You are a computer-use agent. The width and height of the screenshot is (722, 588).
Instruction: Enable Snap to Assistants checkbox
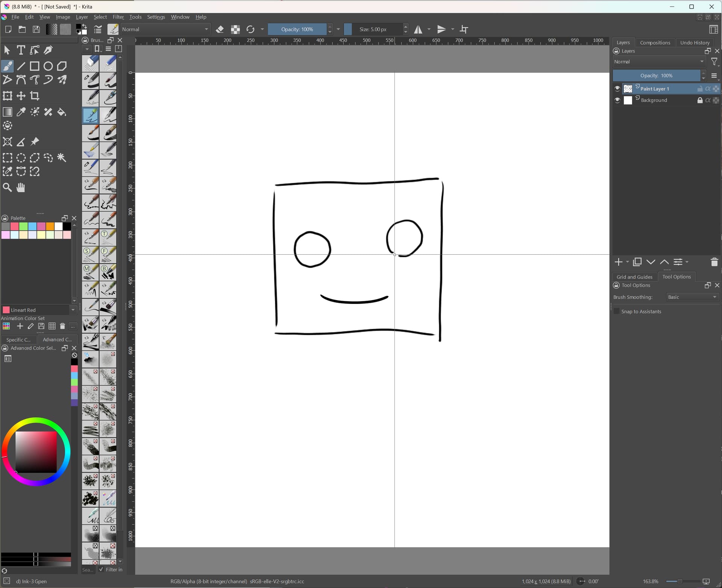pos(617,311)
